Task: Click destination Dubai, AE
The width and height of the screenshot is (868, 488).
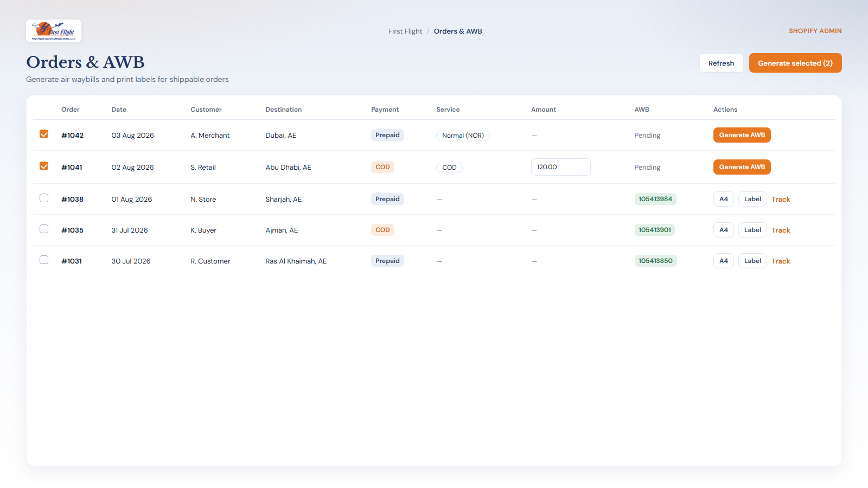Action: (x=280, y=136)
